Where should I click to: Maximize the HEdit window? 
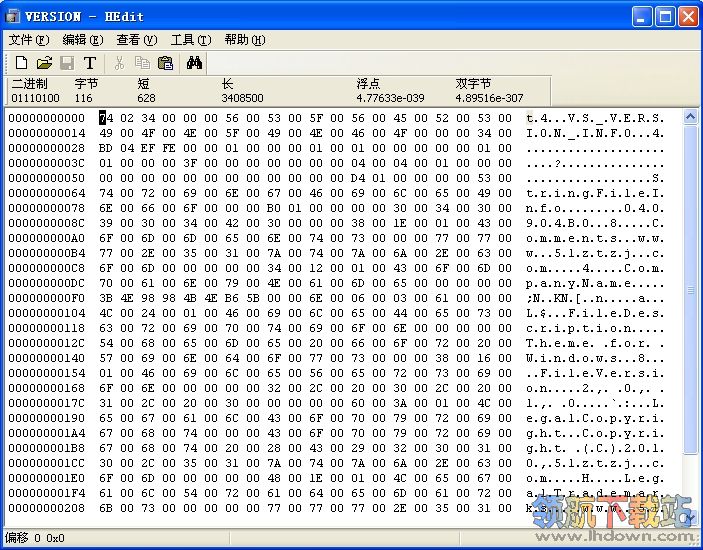665,16
